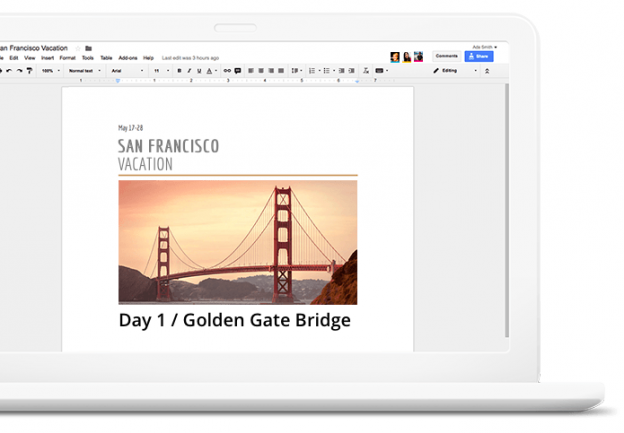Open the line spacing dropdown
This screenshot has width=624, height=433.
click(x=296, y=71)
